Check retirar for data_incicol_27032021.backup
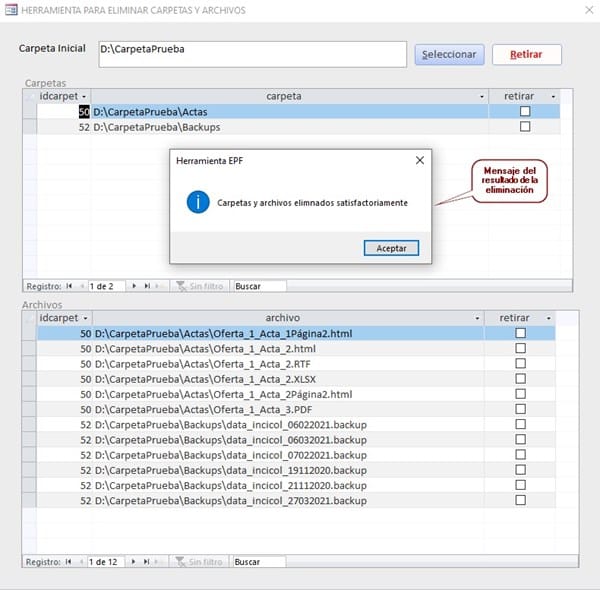 [x=520, y=500]
